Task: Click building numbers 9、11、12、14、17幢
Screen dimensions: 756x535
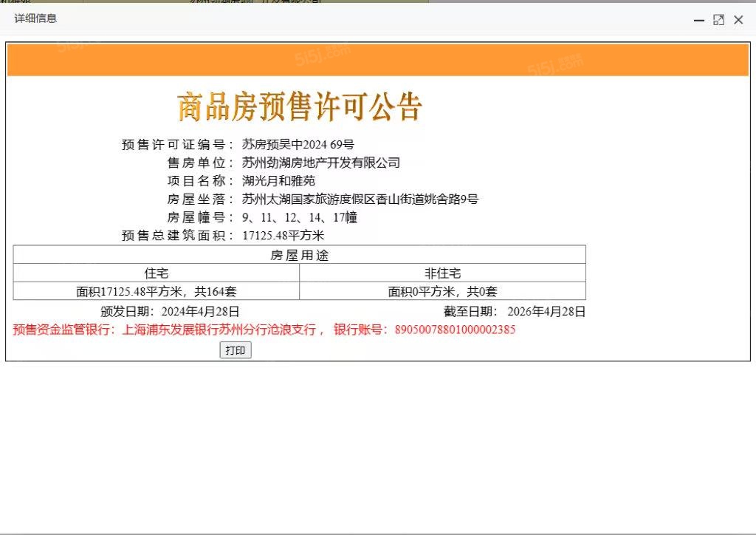Action: (x=299, y=217)
